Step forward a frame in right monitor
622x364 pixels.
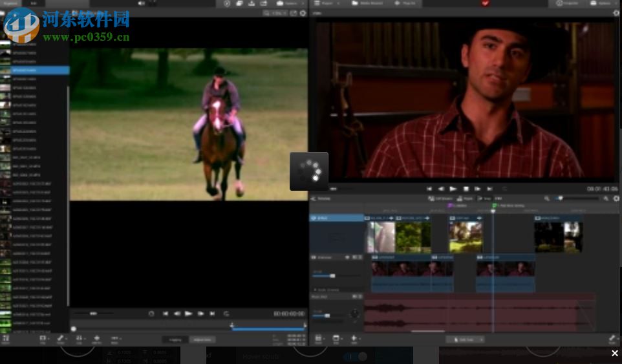(478, 189)
